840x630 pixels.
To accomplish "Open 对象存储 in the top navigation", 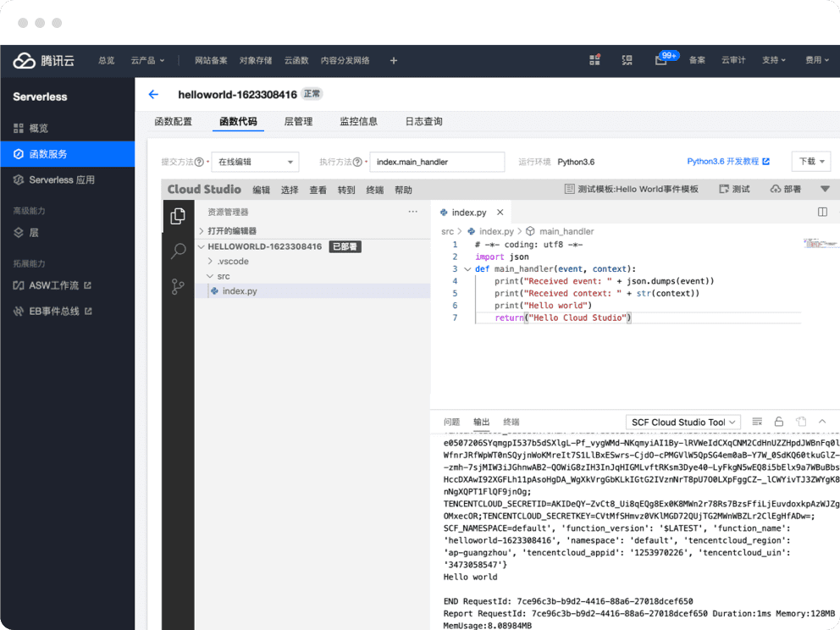I will 256,60.
